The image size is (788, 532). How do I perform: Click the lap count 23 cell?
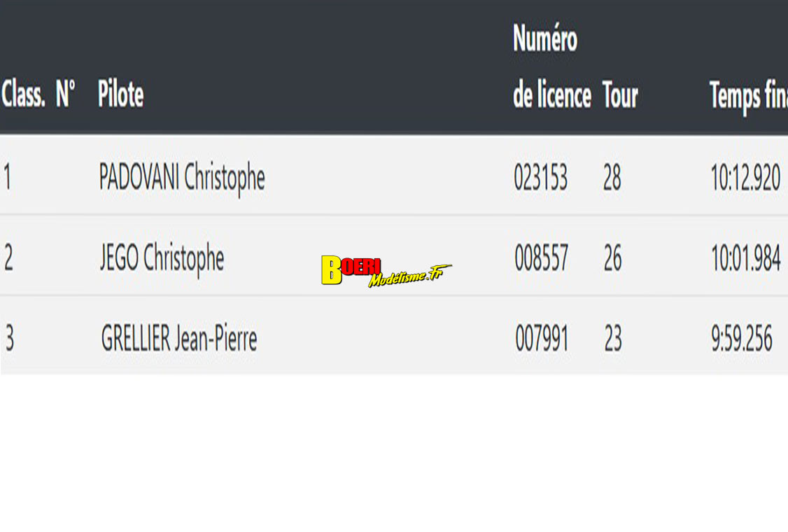coord(613,339)
